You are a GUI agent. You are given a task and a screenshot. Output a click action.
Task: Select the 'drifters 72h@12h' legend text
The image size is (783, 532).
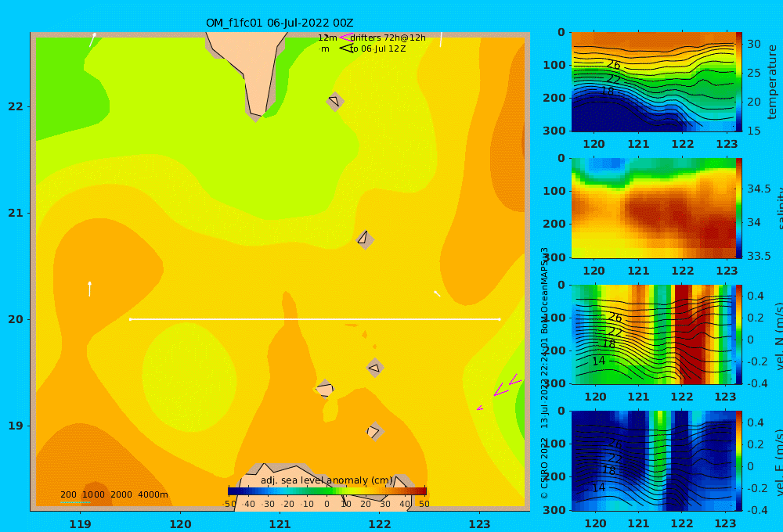point(388,38)
